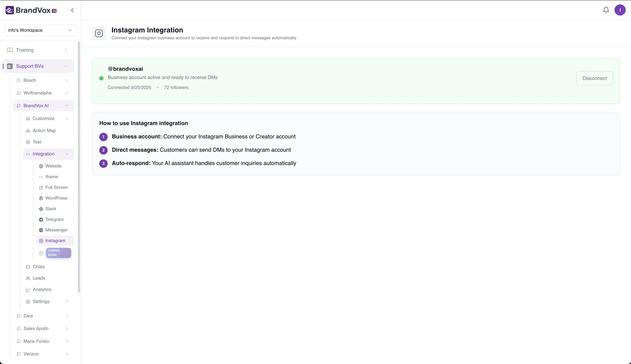Screen dimensions: 631x364
Task: Collapse the sidebar with the back arrow
Action: pyautogui.click(x=72, y=10)
